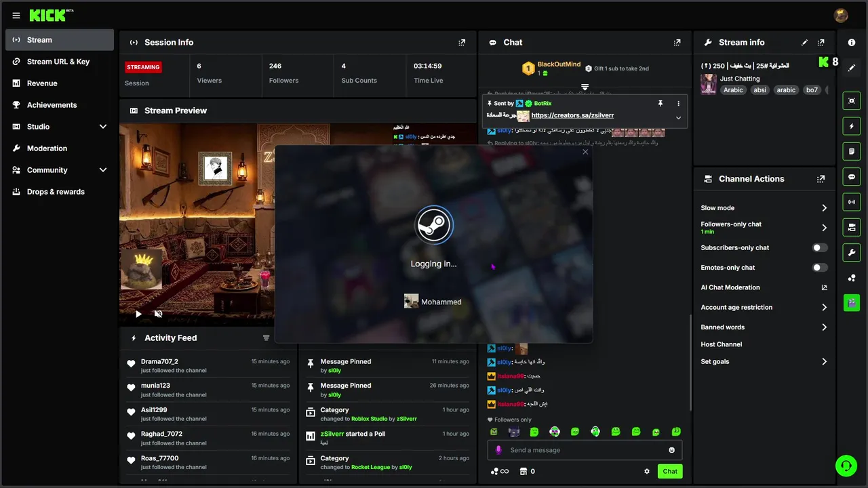Viewport: 868px width, 488px height.
Task: Expand the pinned message chevron
Action: click(x=678, y=117)
